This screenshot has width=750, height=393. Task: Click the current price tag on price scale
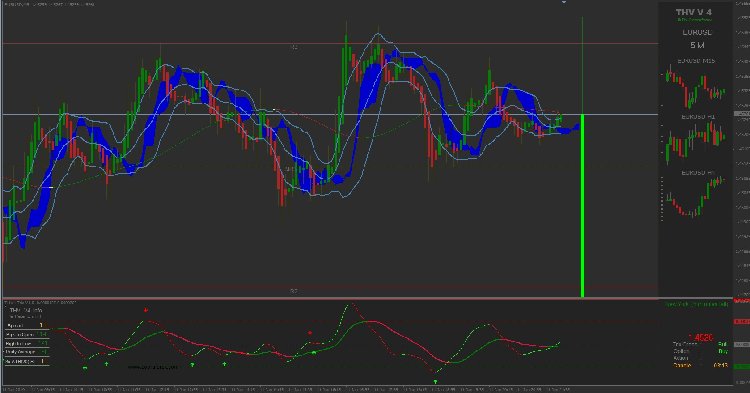[x=742, y=114]
